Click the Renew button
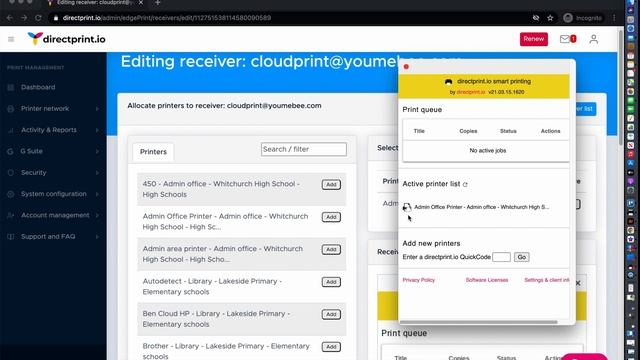 (533, 39)
